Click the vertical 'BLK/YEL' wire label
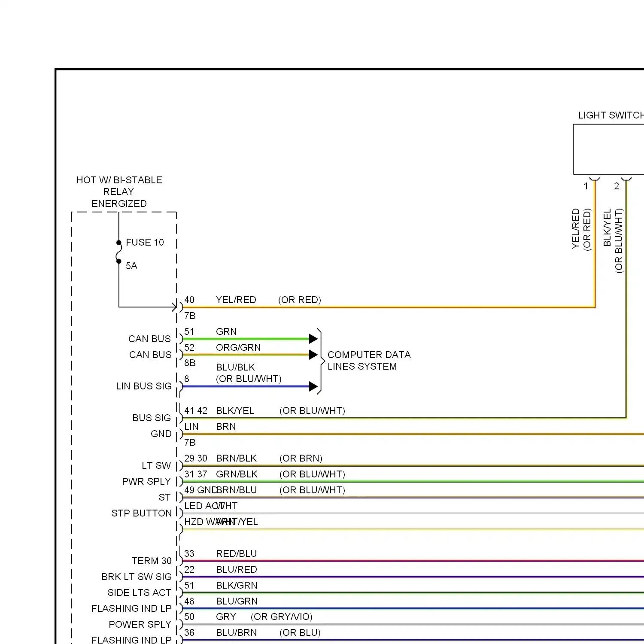This screenshot has width=644, height=644. (607, 228)
